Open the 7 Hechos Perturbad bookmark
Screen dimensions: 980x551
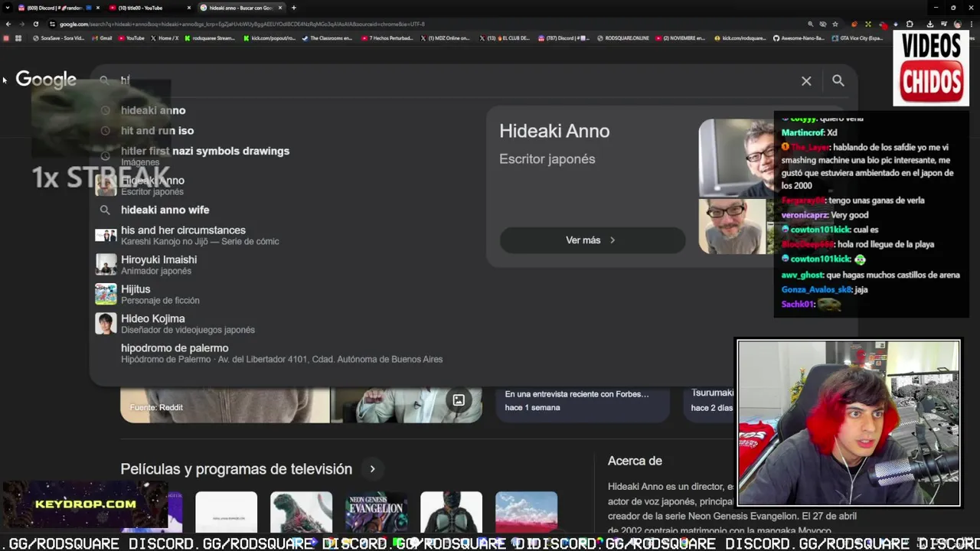pos(386,38)
